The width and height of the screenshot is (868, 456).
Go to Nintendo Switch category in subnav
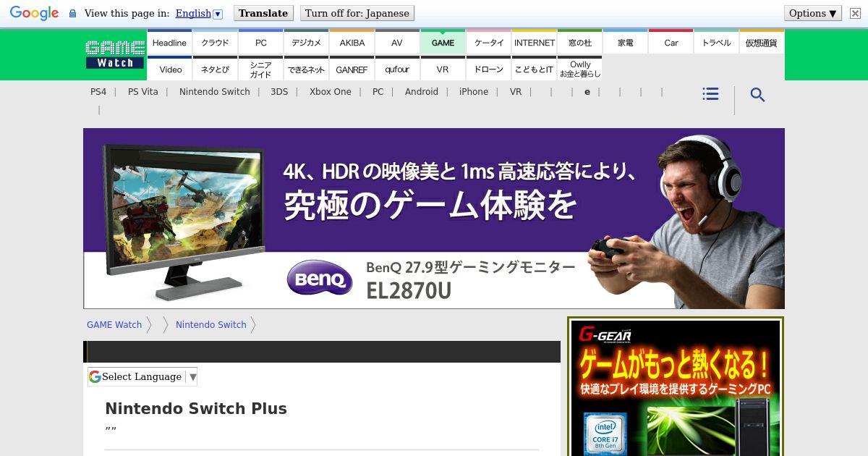(x=215, y=92)
